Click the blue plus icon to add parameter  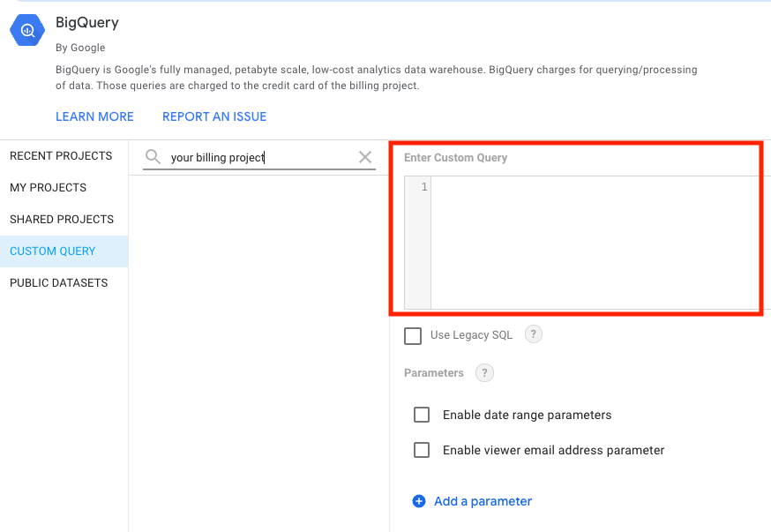419,501
